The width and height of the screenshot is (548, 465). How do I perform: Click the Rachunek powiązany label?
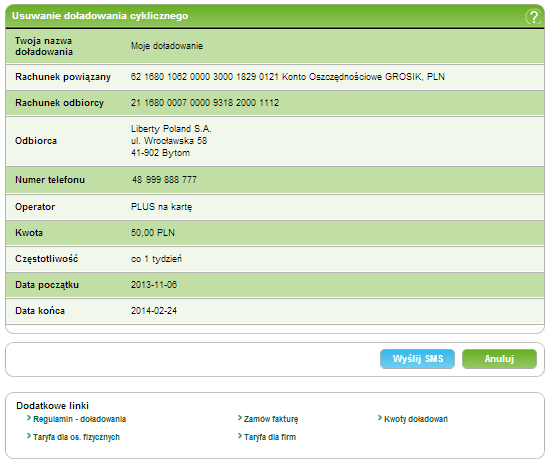pos(63,77)
